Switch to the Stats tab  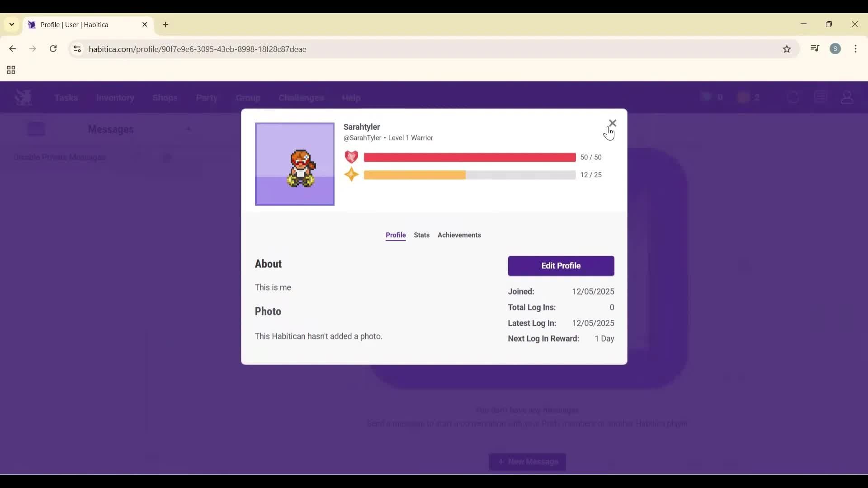[421, 235]
